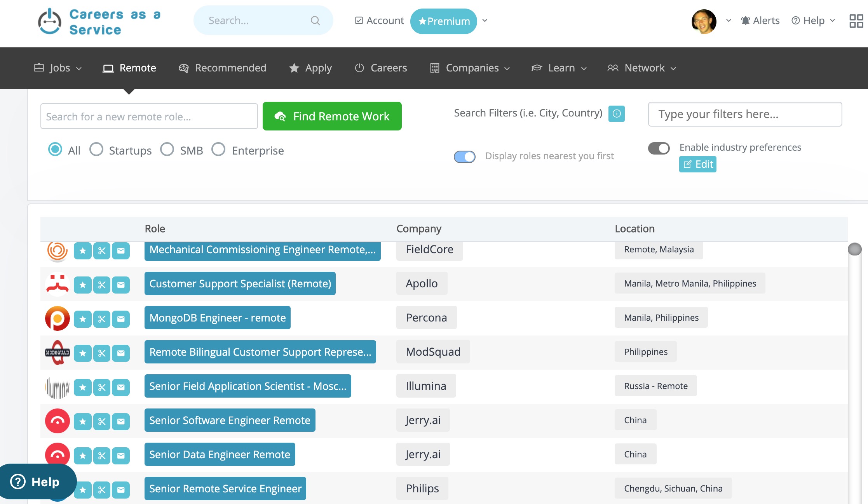Star the Senior Software Engineer Remote role
Screen dimensions: 868x504
coord(83,422)
